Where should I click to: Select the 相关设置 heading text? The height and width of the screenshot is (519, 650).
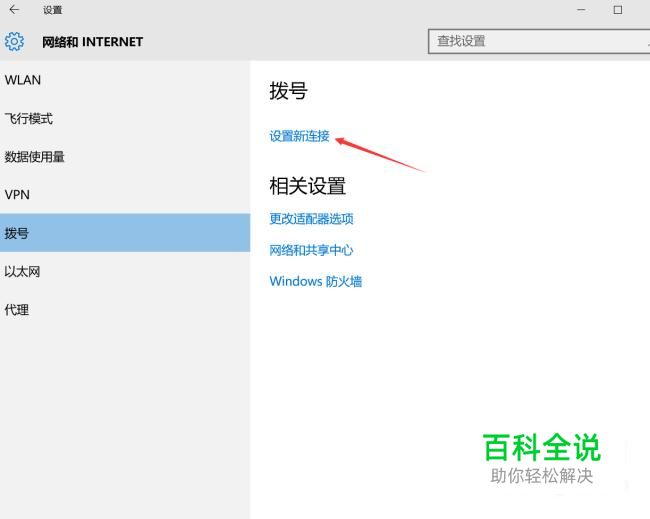(308, 186)
